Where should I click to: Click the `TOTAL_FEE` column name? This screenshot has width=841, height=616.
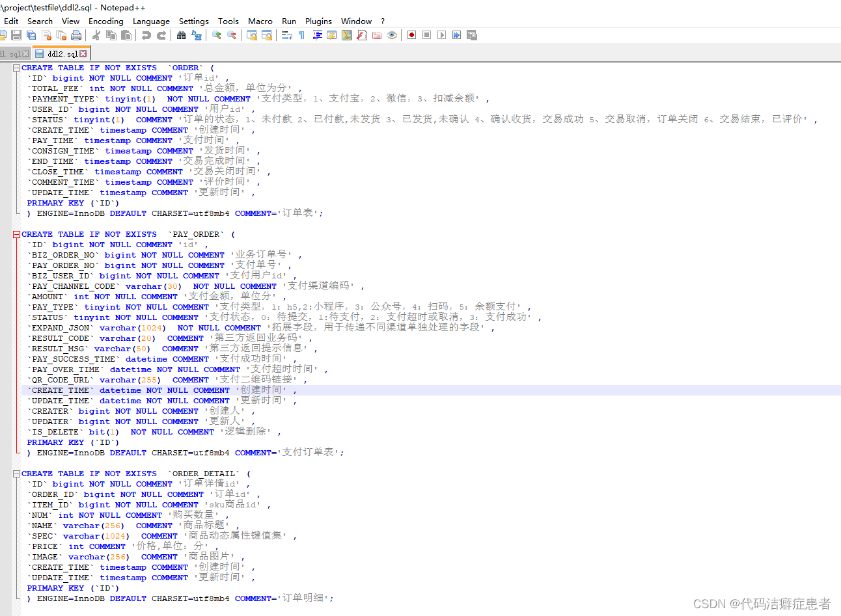tap(55, 88)
